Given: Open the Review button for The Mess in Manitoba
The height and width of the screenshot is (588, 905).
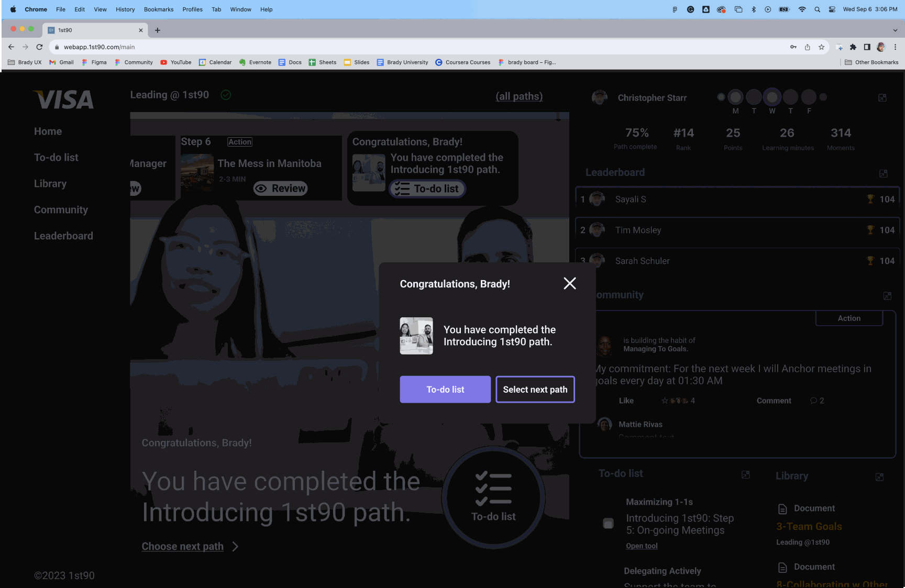Looking at the screenshot, I should [280, 188].
